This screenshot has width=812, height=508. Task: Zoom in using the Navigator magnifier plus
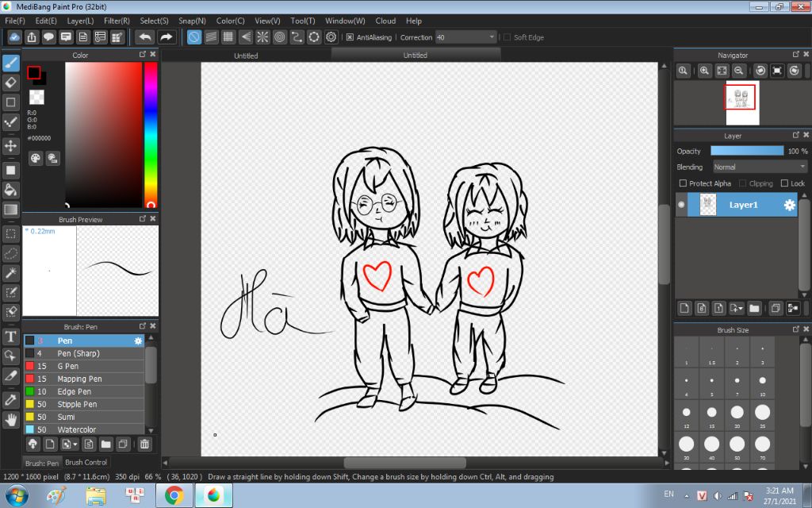pos(704,71)
